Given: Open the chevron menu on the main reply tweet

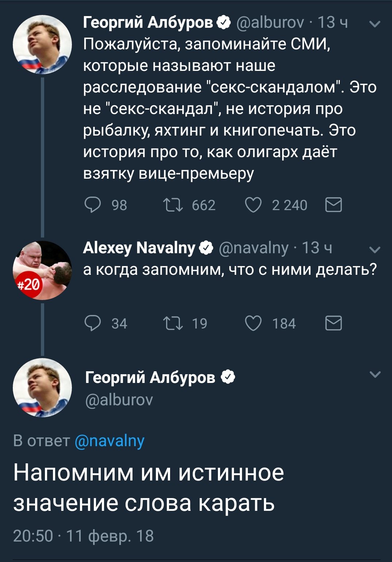Looking at the screenshot, I should [x=375, y=374].
